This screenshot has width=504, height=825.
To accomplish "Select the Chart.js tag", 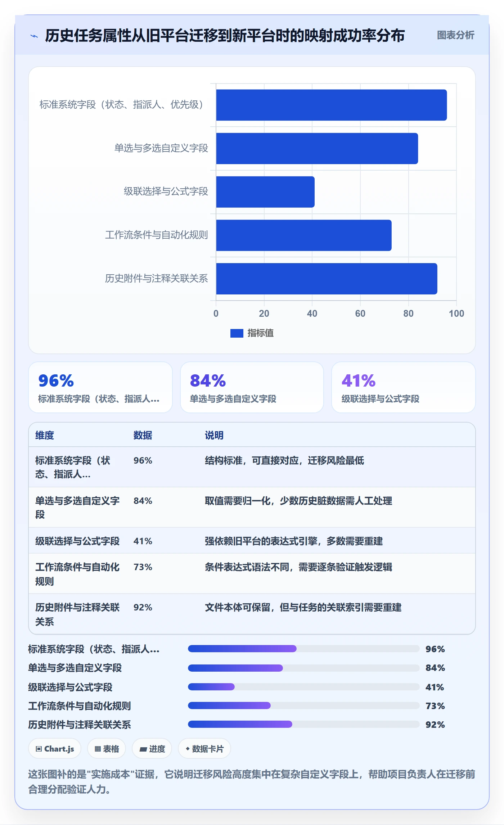I will pyautogui.click(x=55, y=749).
